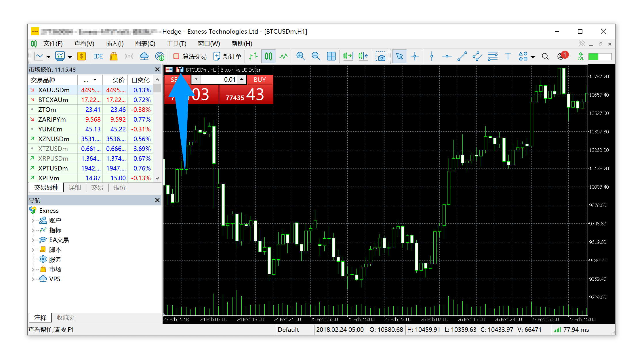Toggle chart auto scroll to end
Viewport: 644px width, 362px height.
pyautogui.click(x=348, y=56)
